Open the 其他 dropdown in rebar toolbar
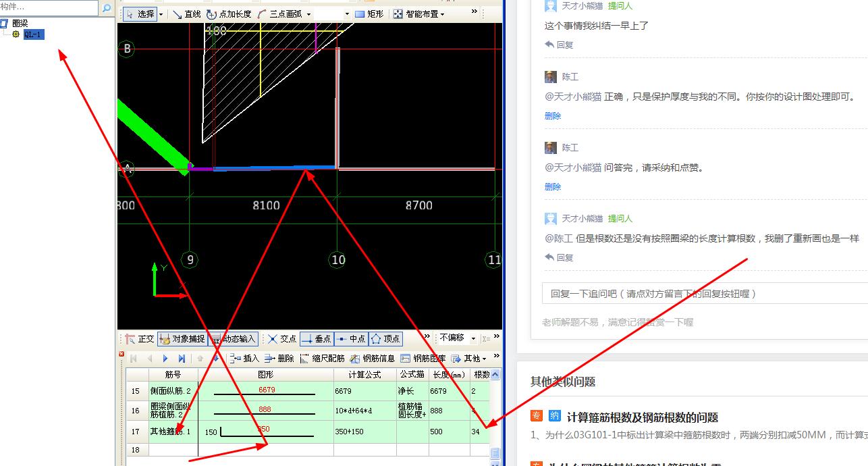This screenshot has height=466, width=868. (x=469, y=359)
